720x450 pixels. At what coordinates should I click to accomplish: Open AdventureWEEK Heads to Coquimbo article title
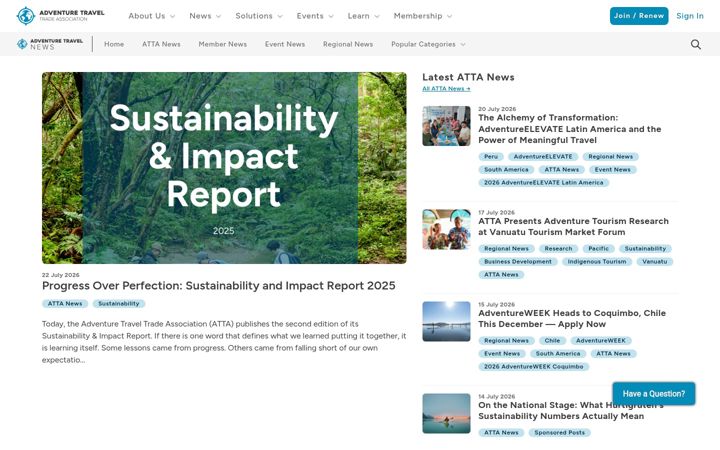point(572,319)
